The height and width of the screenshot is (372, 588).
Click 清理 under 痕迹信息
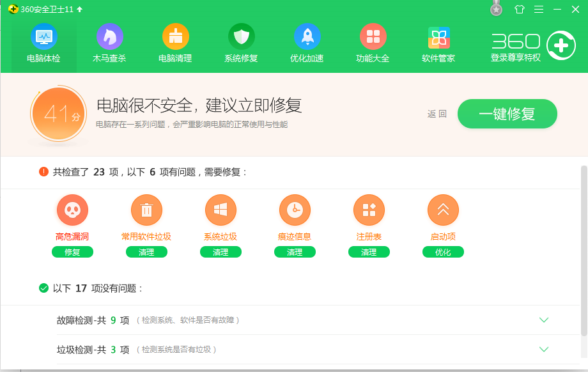pyautogui.click(x=295, y=252)
